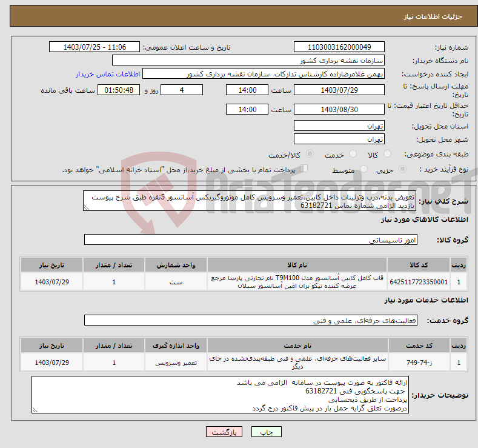Click the goods group field امور تاسیساتی
The image size is (478, 448).
[251, 239]
